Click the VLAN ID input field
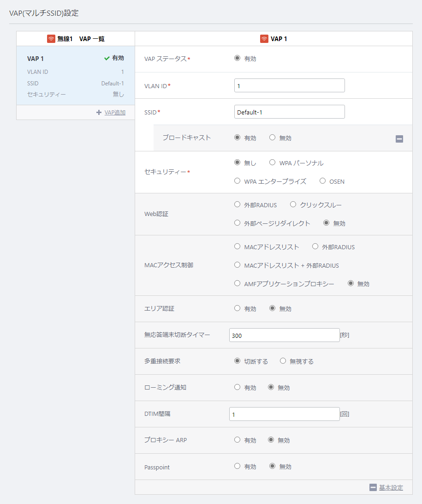422x504 pixels. [289, 85]
